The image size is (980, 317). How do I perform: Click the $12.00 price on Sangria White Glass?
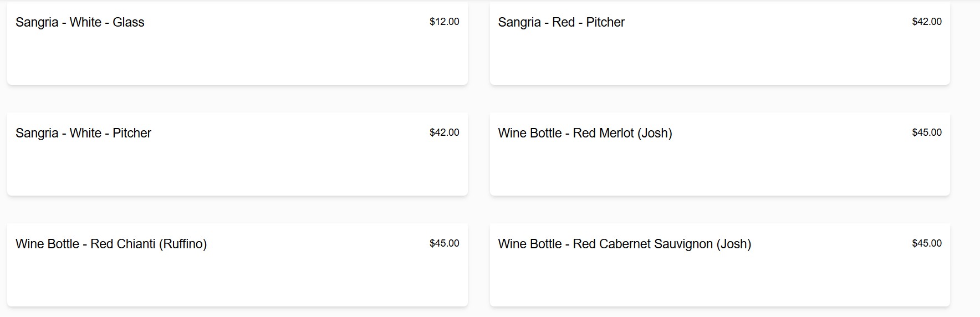tap(444, 22)
